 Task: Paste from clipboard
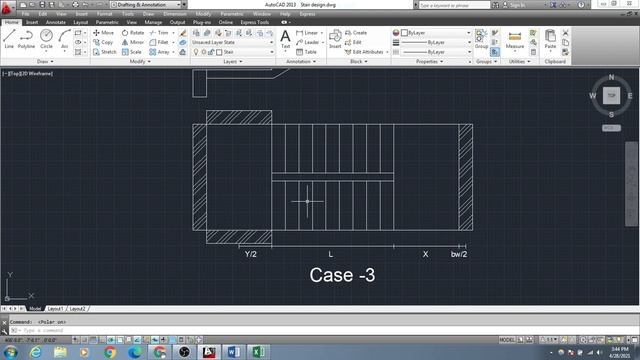pyautogui.click(x=550, y=39)
